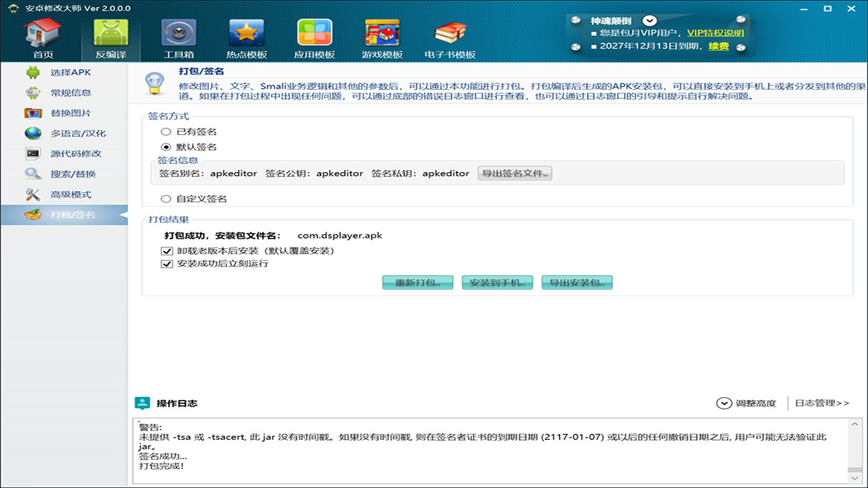The height and width of the screenshot is (488, 868).
Task: Select the 已有签名 signature radio button
Action: coord(165,131)
